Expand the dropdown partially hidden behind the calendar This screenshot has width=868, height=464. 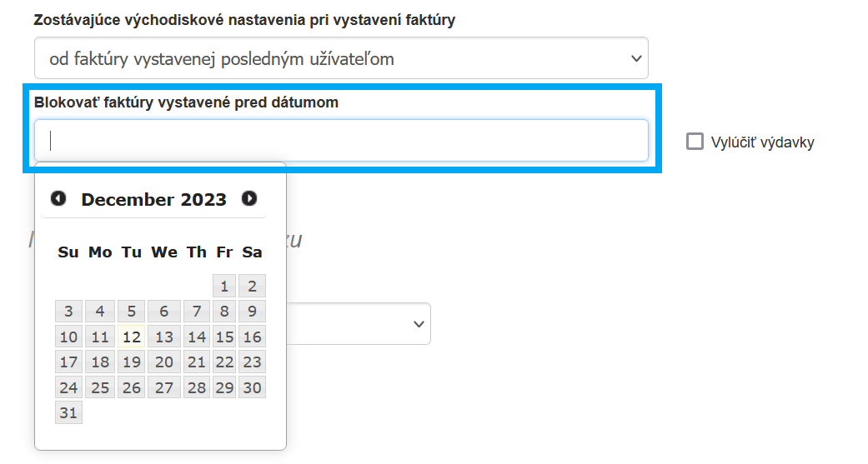click(419, 324)
